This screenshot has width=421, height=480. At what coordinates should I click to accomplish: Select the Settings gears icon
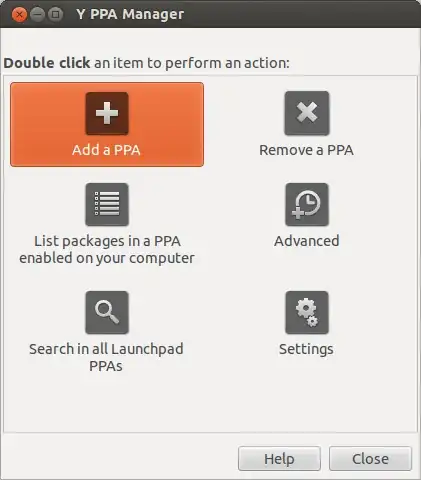[307, 312]
